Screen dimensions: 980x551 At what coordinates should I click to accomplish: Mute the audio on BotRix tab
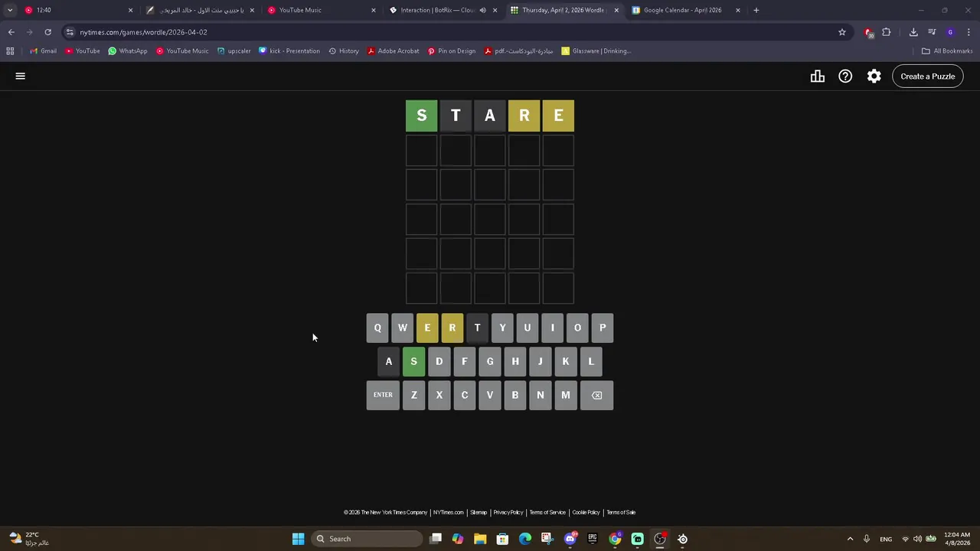[x=482, y=10]
